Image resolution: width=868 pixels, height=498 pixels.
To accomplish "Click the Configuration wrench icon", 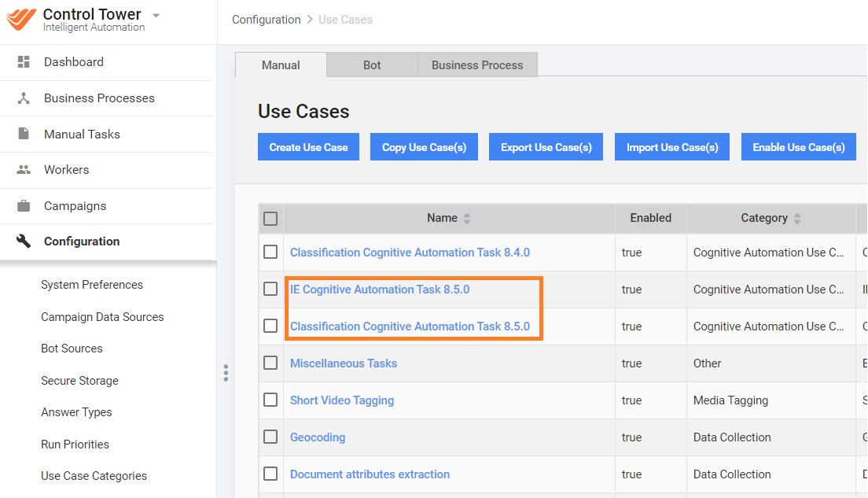I will 24,241.
